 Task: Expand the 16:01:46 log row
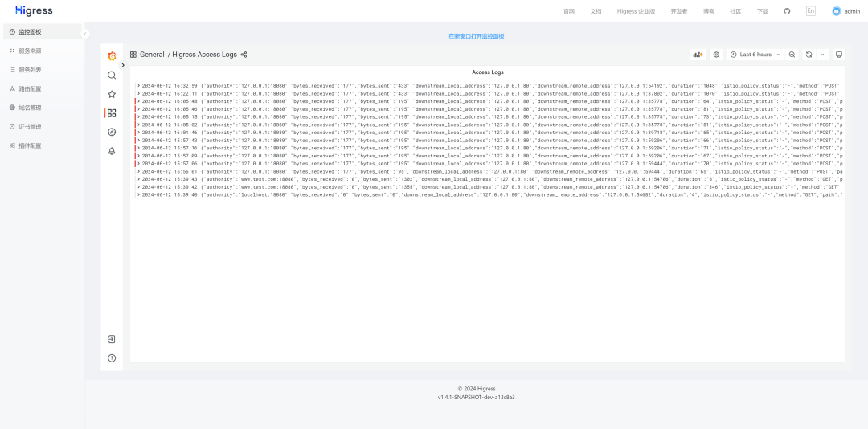(x=138, y=133)
